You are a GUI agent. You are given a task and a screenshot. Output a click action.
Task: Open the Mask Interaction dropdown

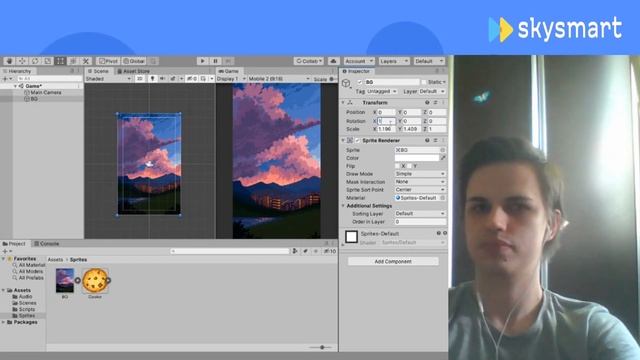click(420, 182)
